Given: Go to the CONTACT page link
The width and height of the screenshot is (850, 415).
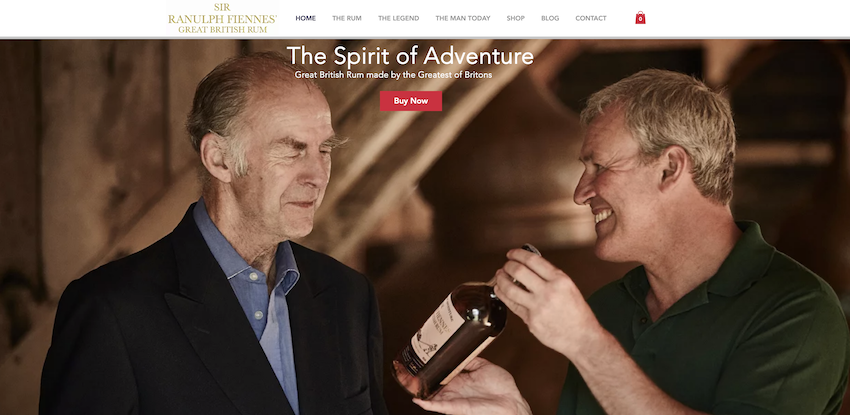Looking at the screenshot, I should pos(591,18).
